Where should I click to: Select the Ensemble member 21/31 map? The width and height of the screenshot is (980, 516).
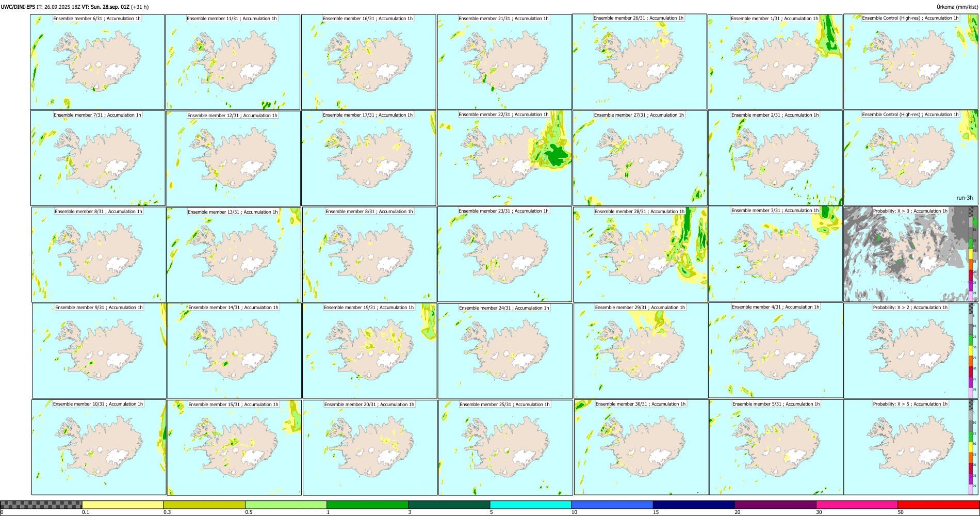click(504, 62)
